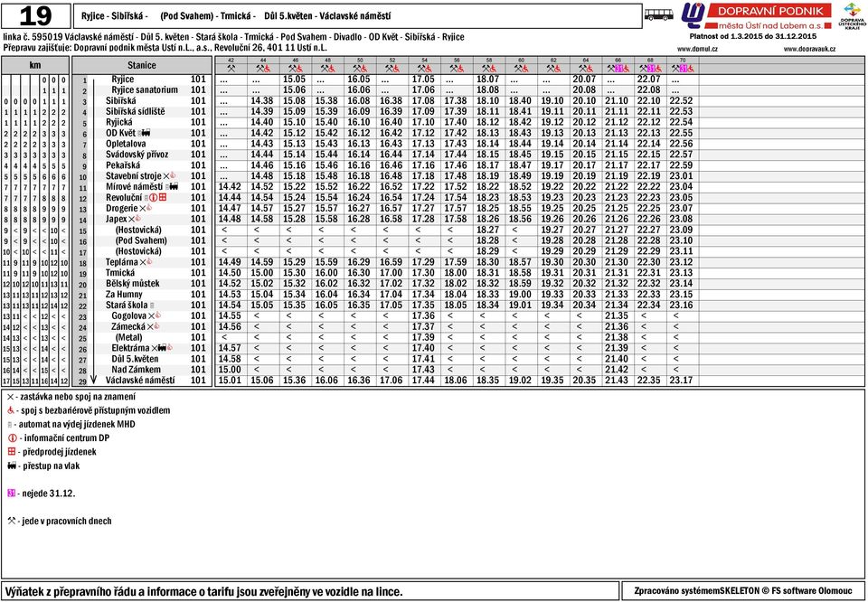Click the legend cross icon for request stops

11,397
